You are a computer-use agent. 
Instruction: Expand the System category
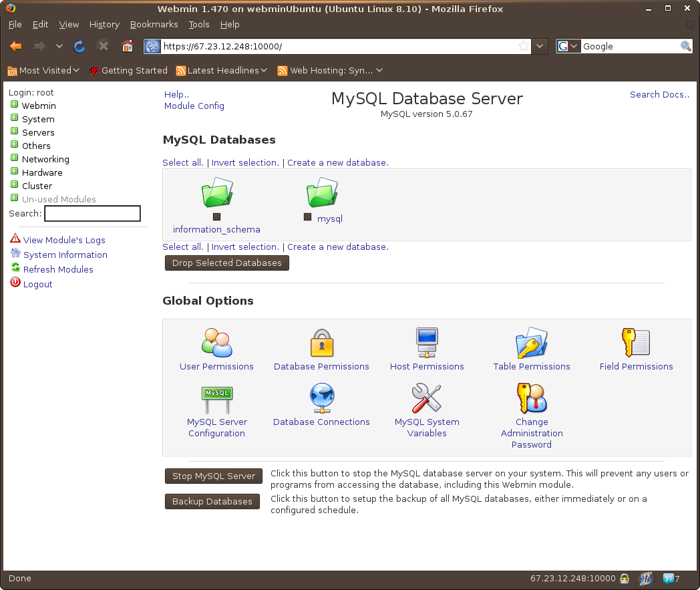coord(14,118)
